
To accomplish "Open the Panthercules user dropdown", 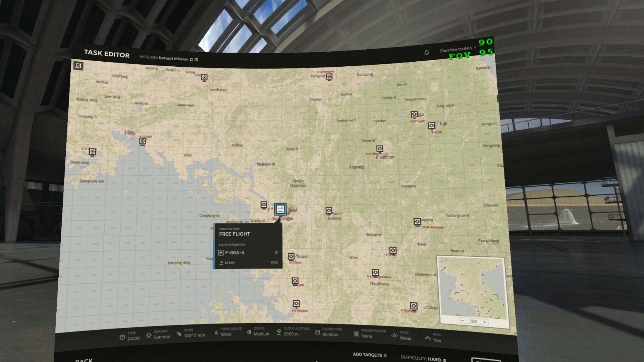I will (458, 50).
